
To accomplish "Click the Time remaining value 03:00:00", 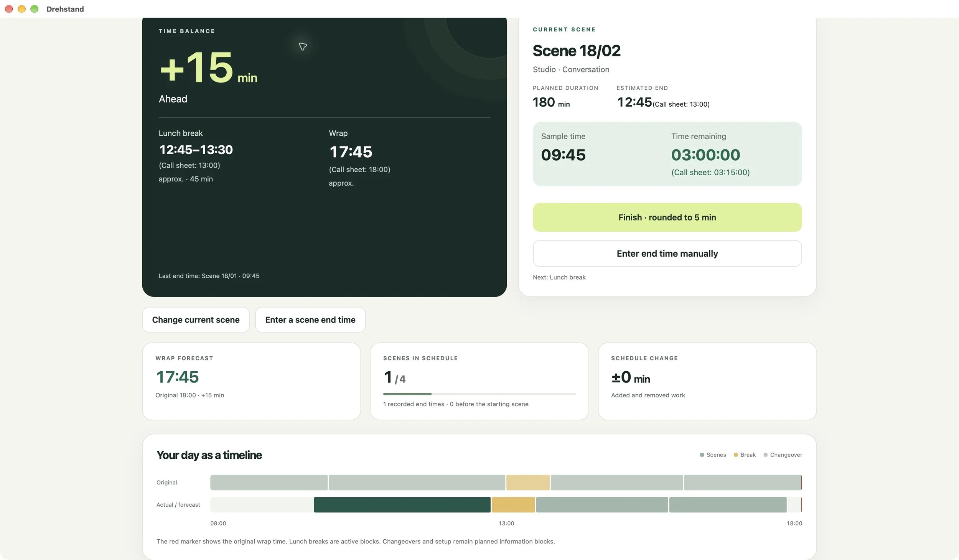I will (705, 155).
